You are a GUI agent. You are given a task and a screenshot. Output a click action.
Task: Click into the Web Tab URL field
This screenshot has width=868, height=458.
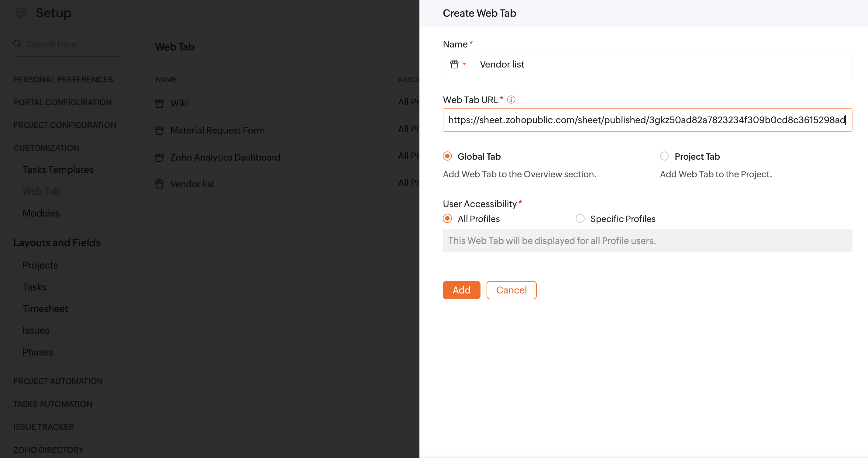pos(647,120)
